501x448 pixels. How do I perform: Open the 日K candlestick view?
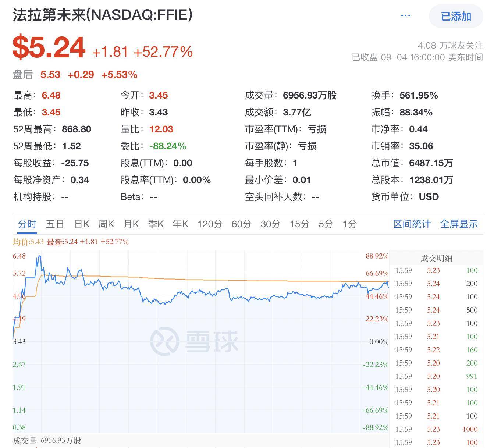point(82,224)
